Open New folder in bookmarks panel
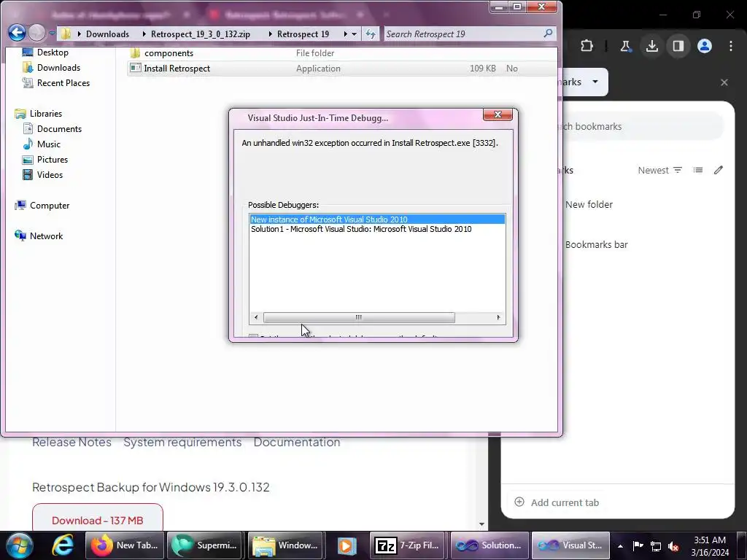The image size is (747, 560). tap(589, 204)
